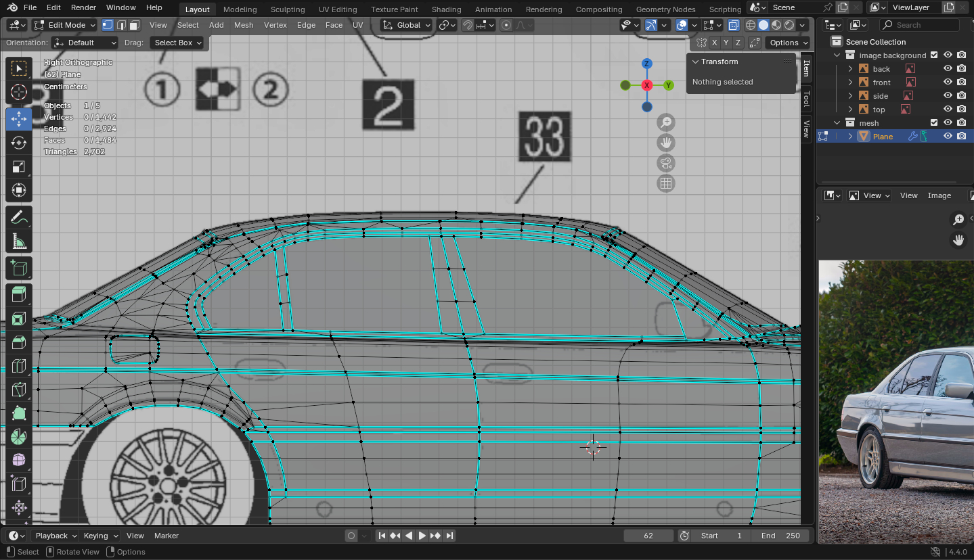Image resolution: width=974 pixels, height=560 pixels.
Task: Activate the Rotate tool
Action: coord(19,143)
